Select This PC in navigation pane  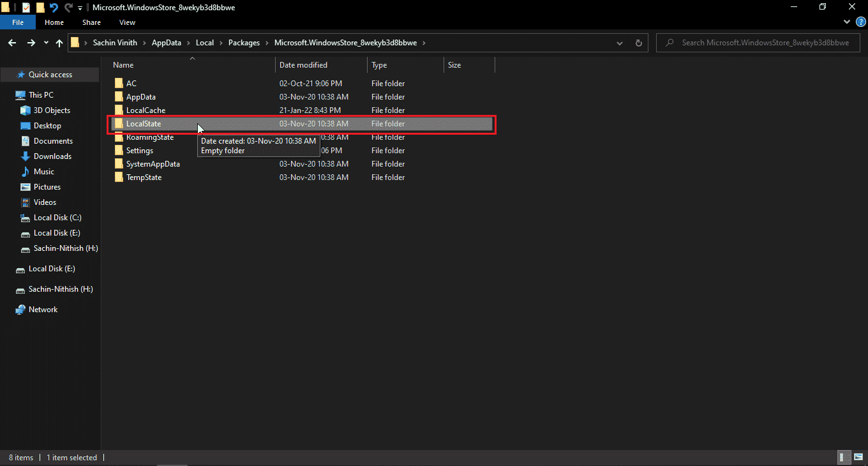[41, 95]
